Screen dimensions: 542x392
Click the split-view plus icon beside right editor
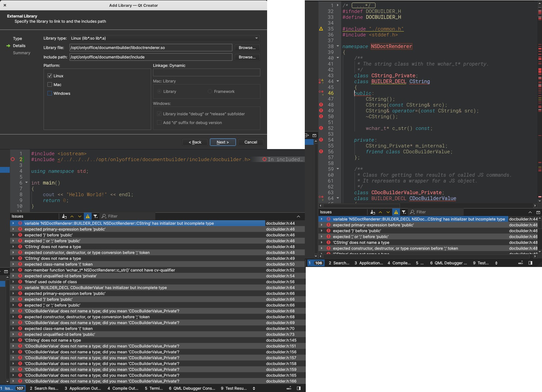(x=307, y=135)
